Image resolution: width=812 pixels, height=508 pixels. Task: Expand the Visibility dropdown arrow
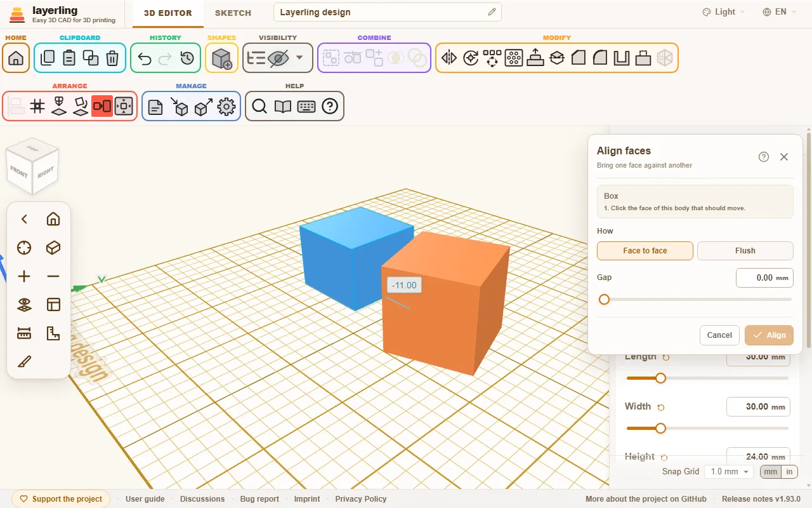click(299, 58)
